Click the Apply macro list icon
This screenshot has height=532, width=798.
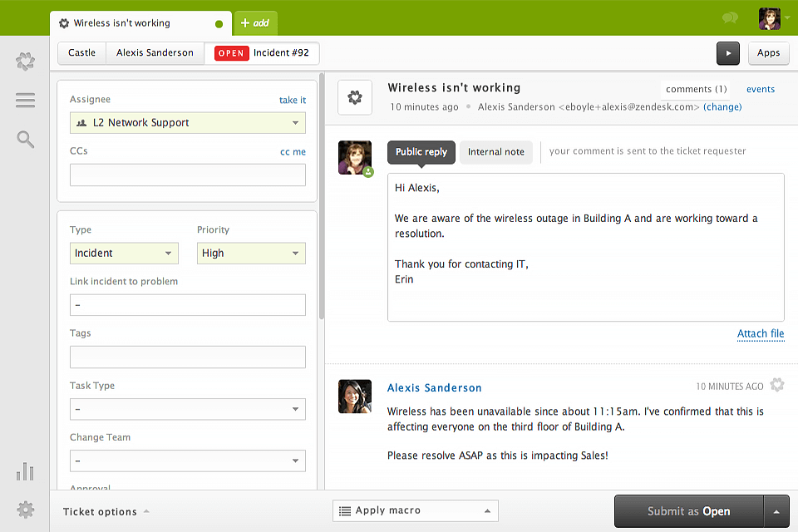343,510
